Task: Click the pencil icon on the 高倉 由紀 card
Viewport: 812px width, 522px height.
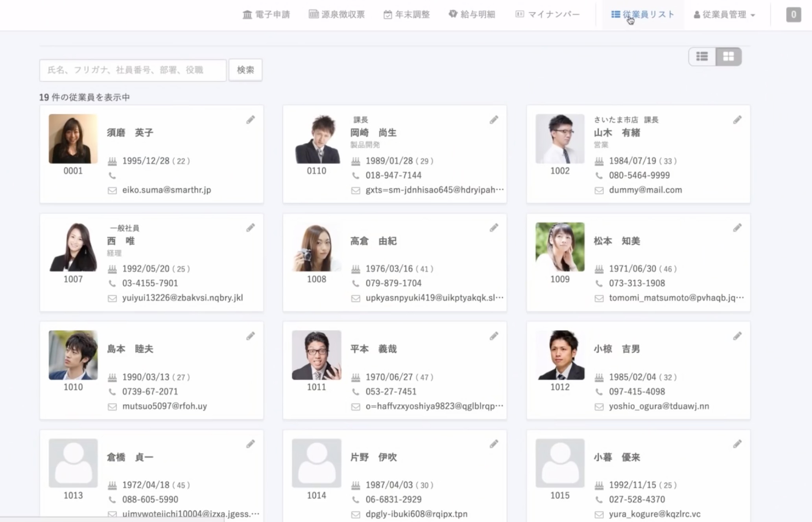Action: coord(494,228)
